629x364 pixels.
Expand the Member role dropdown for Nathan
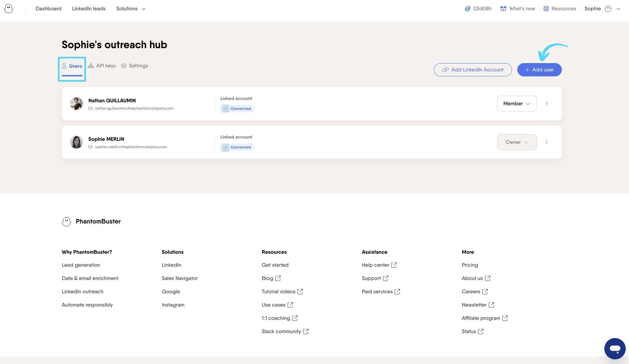[517, 104]
